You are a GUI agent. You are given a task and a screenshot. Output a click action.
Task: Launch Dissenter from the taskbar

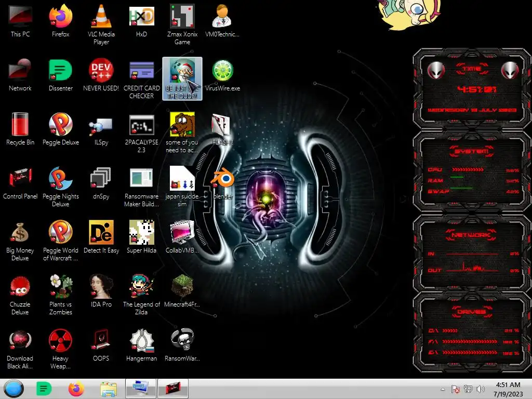(x=44, y=389)
